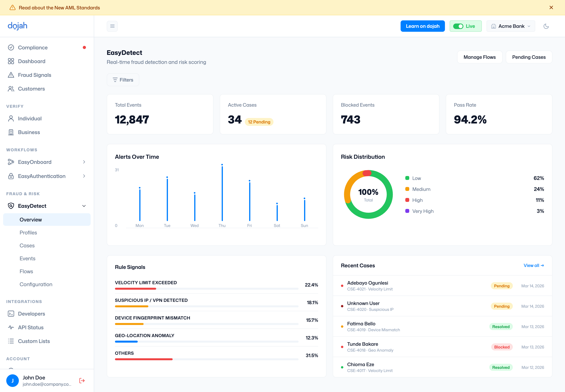Click the Total Events card

160,114
